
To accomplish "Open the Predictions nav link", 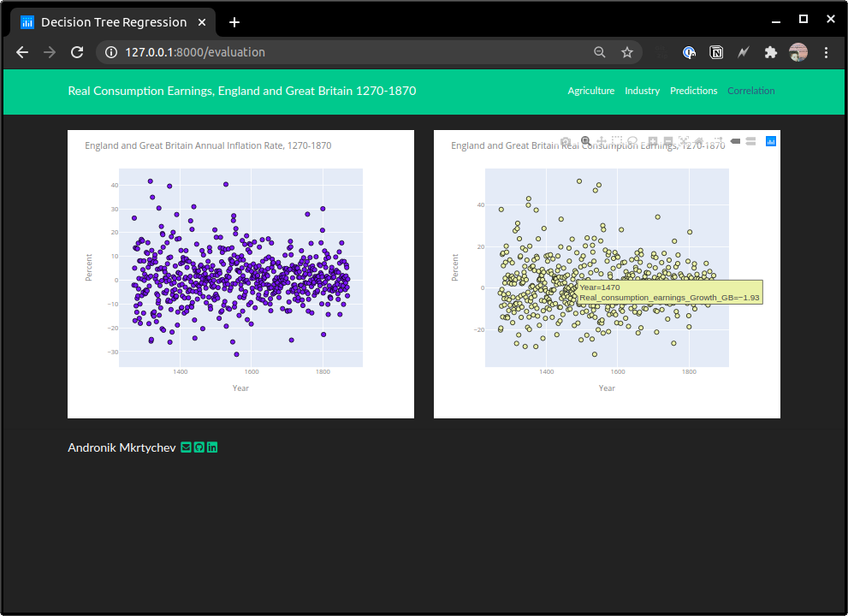I will [x=693, y=91].
